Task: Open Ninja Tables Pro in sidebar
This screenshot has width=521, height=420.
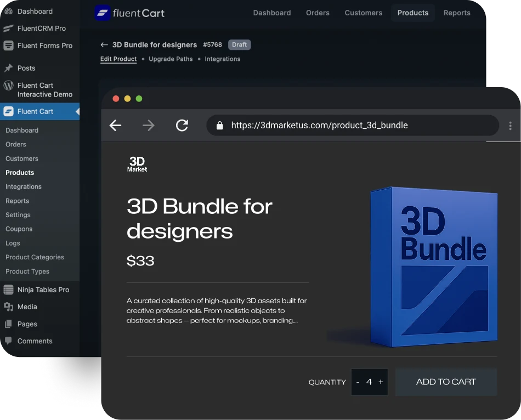Action: coord(43,290)
